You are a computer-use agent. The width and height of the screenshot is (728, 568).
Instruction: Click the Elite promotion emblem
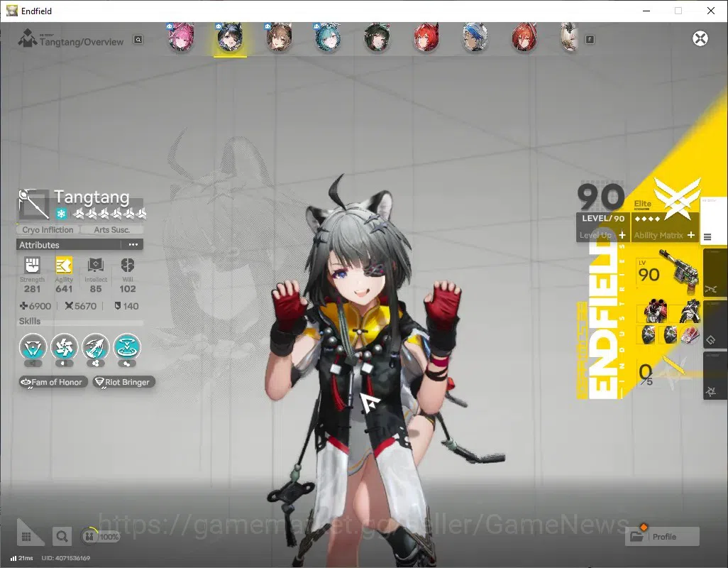click(676, 200)
